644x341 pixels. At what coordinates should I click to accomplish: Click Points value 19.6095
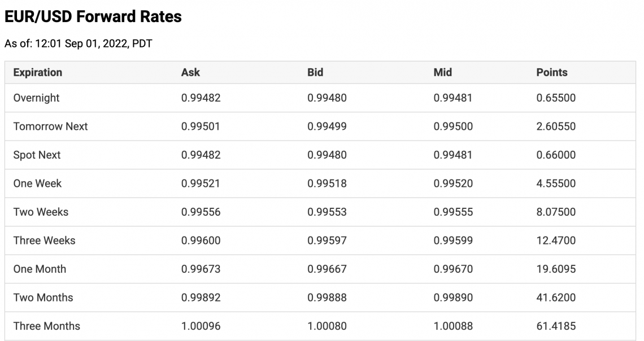(556, 269)
